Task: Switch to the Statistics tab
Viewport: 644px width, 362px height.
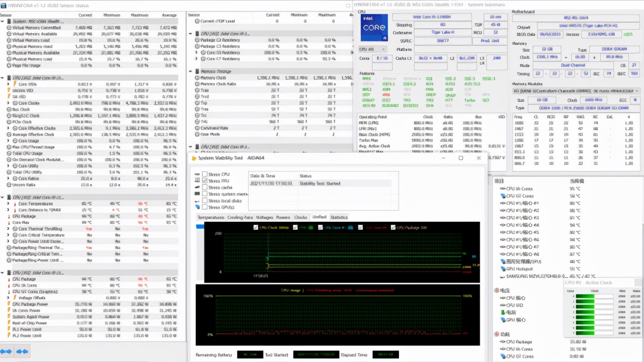Action: point(339,217)
